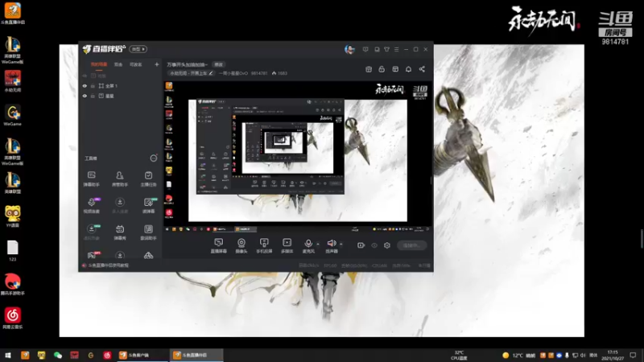Click the unlock icon in the room toolbar
644x362 pixels.
382,69
